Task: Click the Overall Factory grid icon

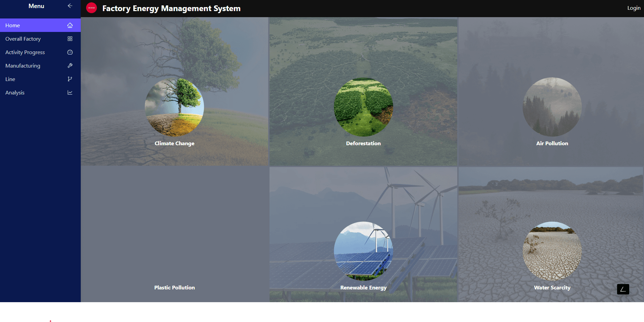Action: 70,39
